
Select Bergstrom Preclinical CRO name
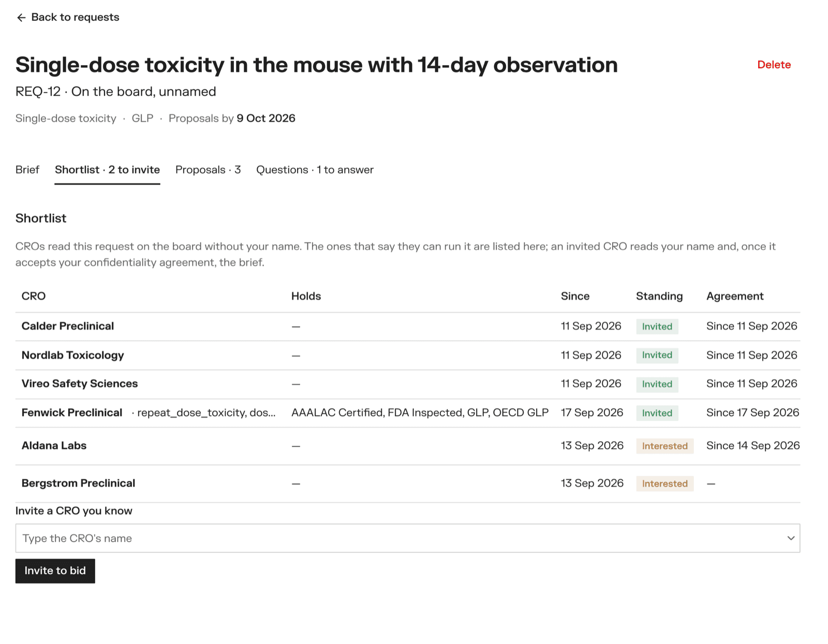click(78, 483)
